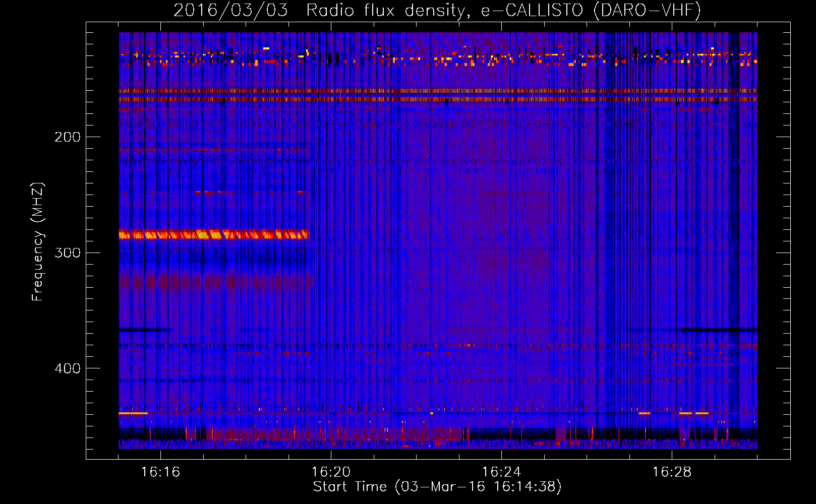Click the 16:28 time axis label
Screen dimensions: 816x504
coord(672,472)
